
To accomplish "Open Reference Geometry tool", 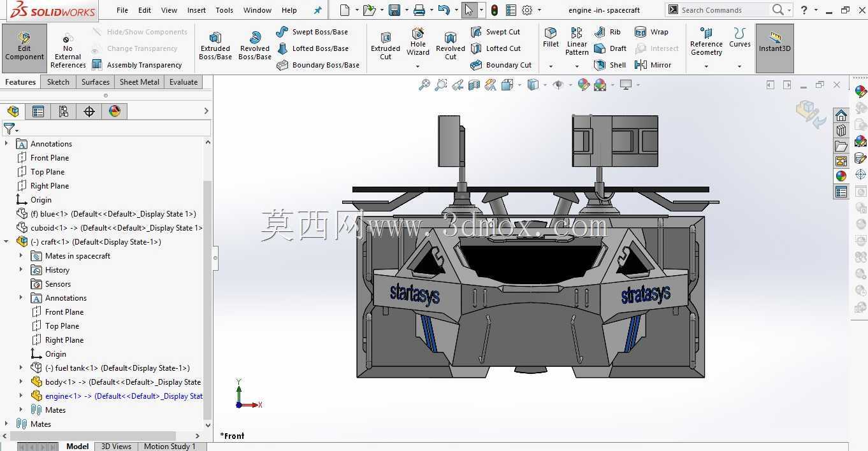I will click(x=706, y=42).
